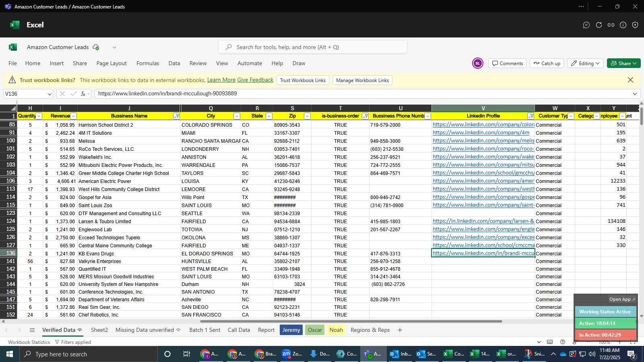The image size is (644, 362).
Task: Click the Windows Start button
Action: [x=10, y=354]
